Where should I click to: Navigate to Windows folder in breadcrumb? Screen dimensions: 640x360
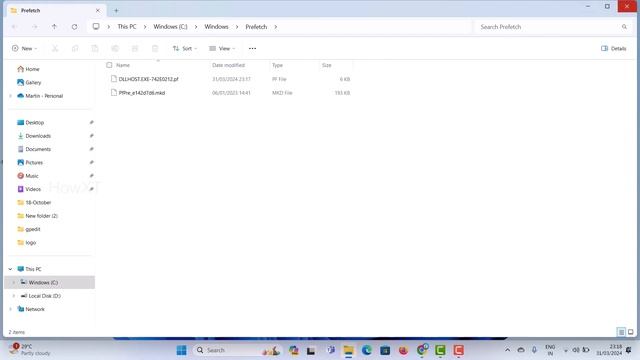(216, 27)
